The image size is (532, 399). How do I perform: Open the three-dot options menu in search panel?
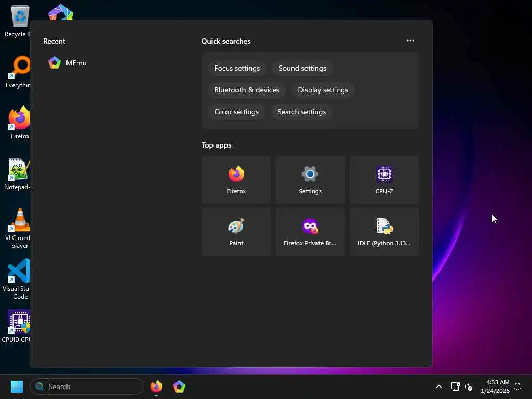coord(410,41)
